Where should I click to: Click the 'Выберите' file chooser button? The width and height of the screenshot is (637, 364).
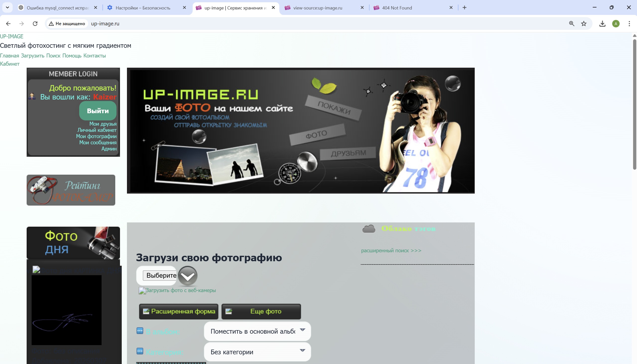[x=160, y=275]
